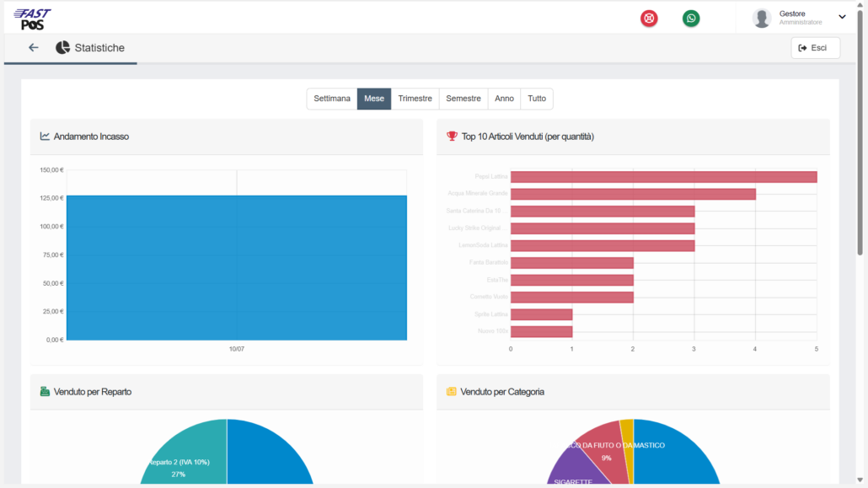Click the scrollbar down arrow
The height and width of the screenshot is (488, 868).
[x=860, y=480]
